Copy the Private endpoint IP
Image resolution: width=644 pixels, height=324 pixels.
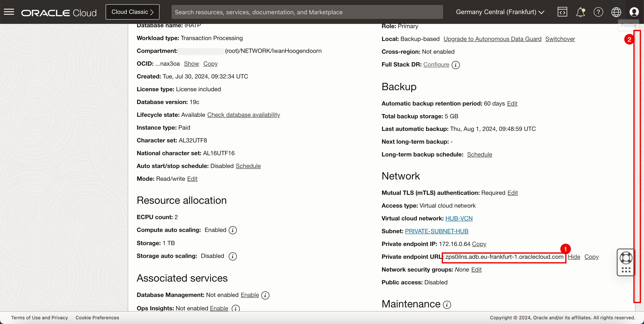point(479,244)
